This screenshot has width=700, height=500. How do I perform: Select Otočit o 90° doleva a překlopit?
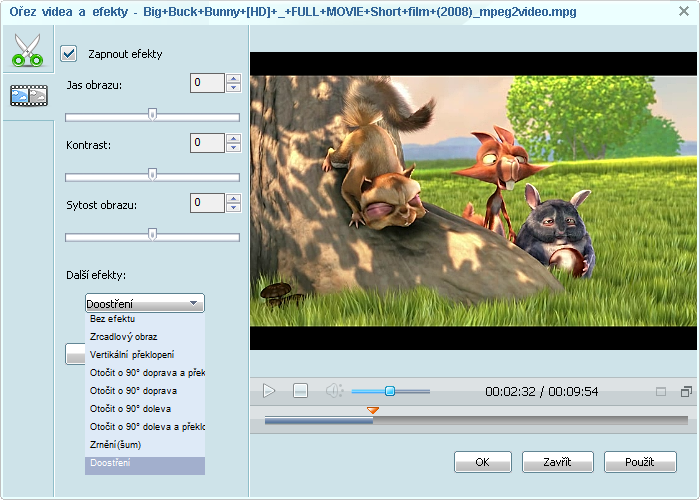click(x=145, y=427)
